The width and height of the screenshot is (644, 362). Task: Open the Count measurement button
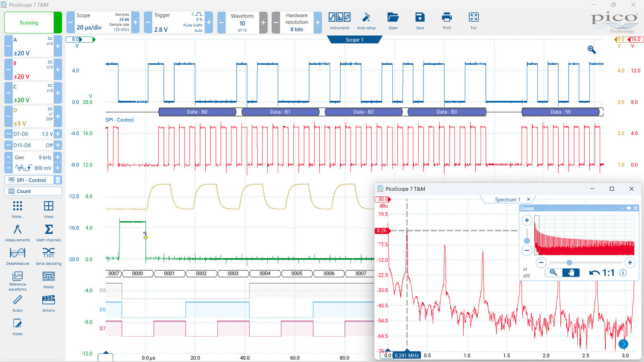pos(33,191)
